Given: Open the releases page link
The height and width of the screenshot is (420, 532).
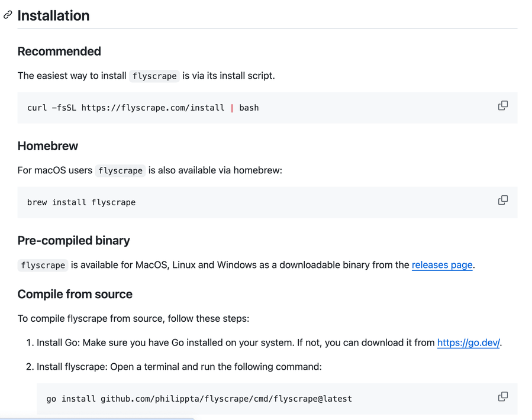Looking at the screenshot, I should coord(442,265).
